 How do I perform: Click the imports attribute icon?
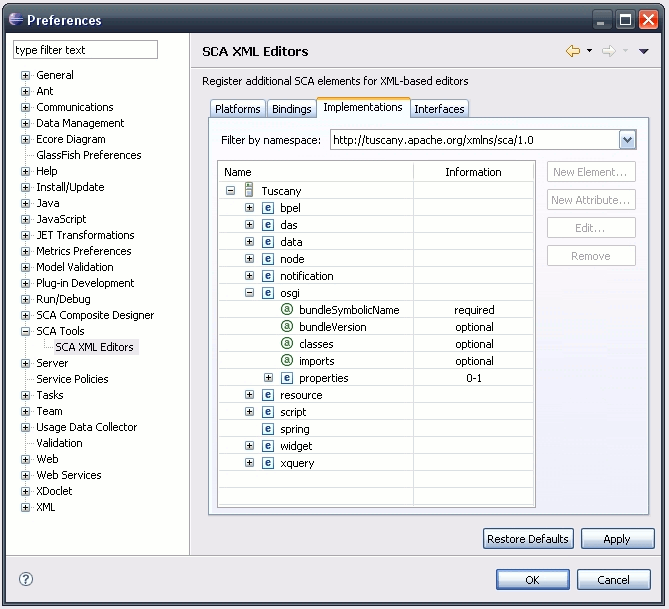[287, 361]
